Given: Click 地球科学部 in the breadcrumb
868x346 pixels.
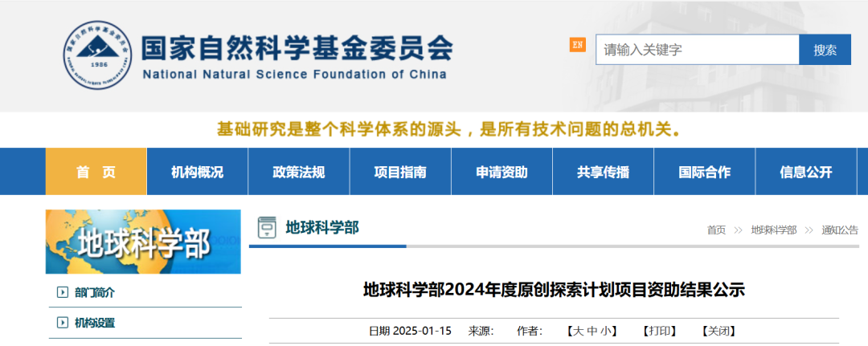Looking at the screenshot, I should pyautogui.click(x=774, y=230).
